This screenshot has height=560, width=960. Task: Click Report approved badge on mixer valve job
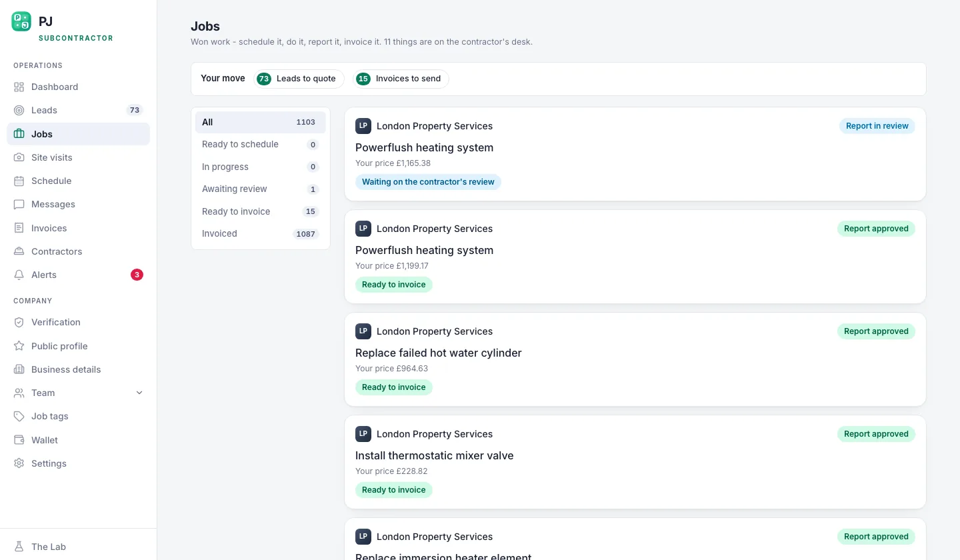tap(876, 434)
